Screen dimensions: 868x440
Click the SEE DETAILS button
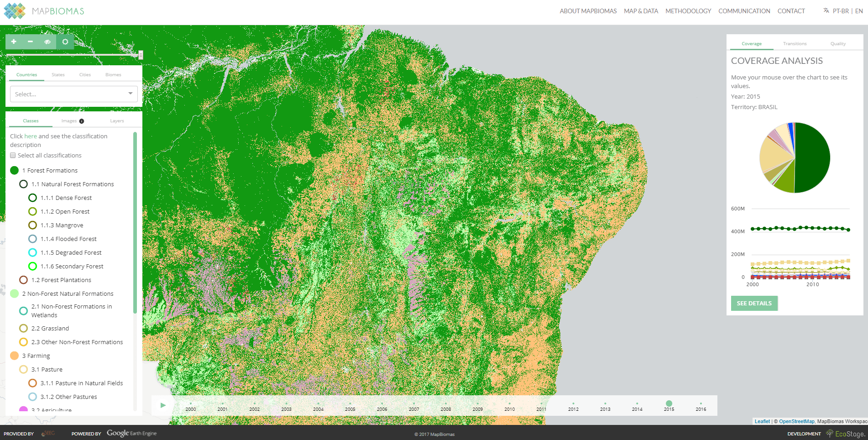pyautogui.click(x=754, y=303)
